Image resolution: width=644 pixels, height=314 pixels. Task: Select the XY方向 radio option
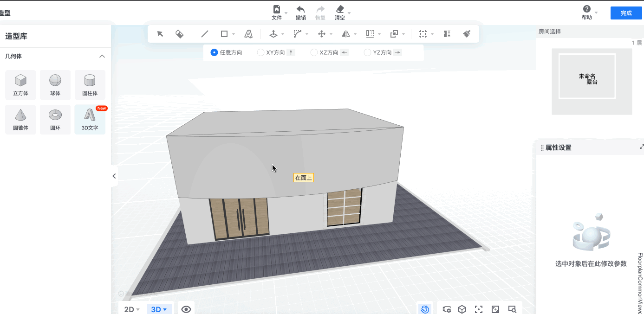[x=261, y=53]
